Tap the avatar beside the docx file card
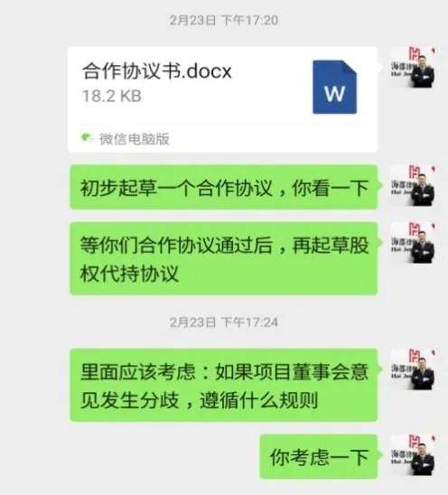Screen dimensions: 448x495 pos(413,68)
